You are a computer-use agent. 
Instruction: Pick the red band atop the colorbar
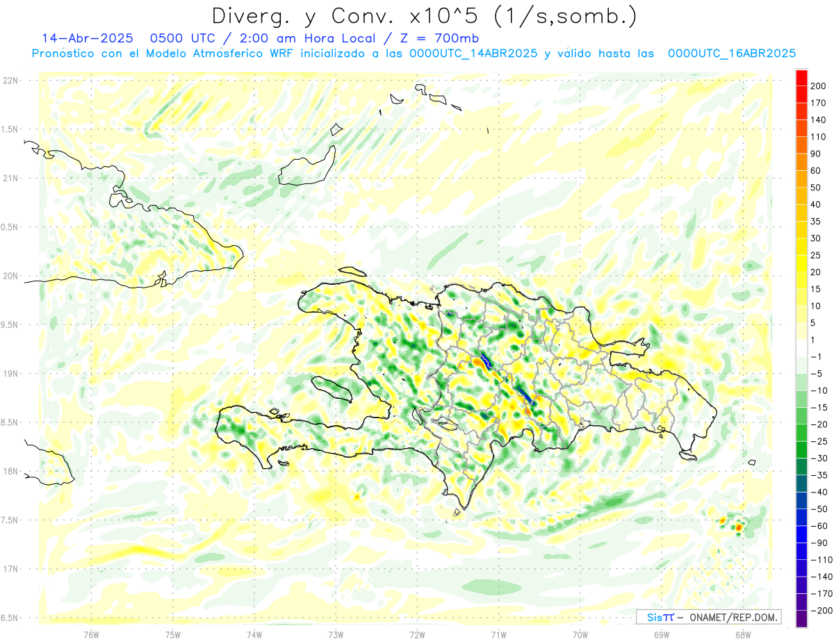pos(801,77)
